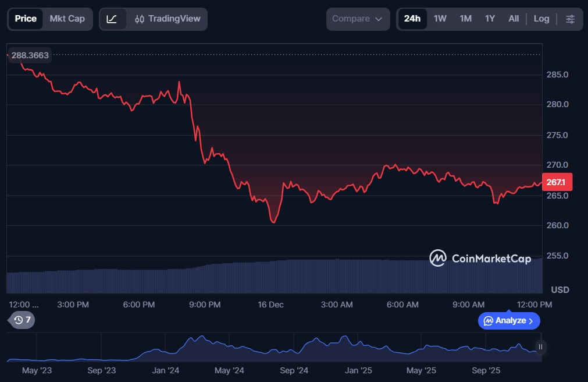Open the Compare dropdown
The width and height of the screenshot is (588, 382).
[357, 19]
